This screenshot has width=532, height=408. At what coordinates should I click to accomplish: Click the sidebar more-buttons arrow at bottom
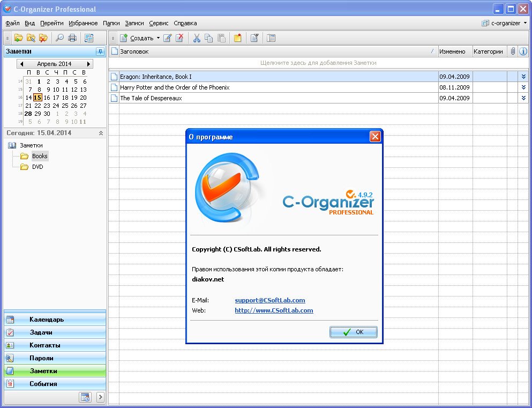[x=100, y=397]
